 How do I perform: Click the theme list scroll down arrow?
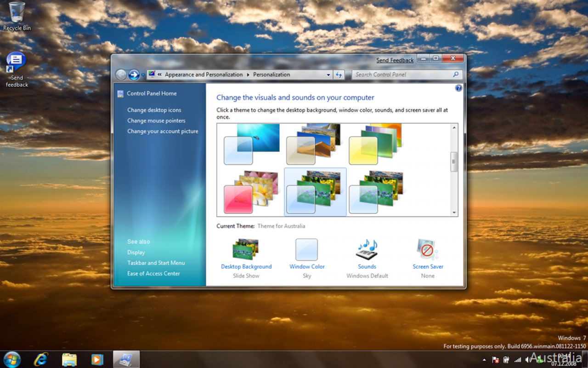pyautogui.click(x=454, y=213)
